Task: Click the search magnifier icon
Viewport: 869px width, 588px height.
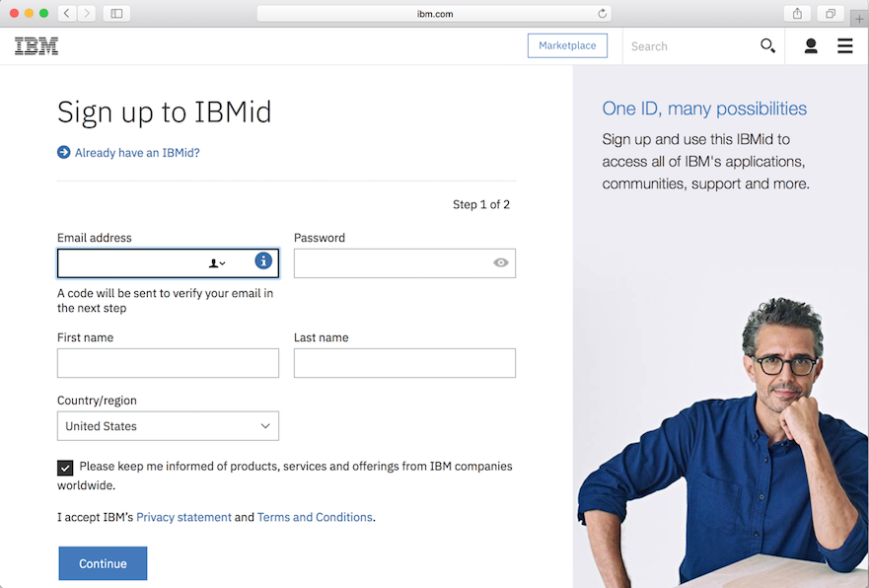Action: point(767,46)
